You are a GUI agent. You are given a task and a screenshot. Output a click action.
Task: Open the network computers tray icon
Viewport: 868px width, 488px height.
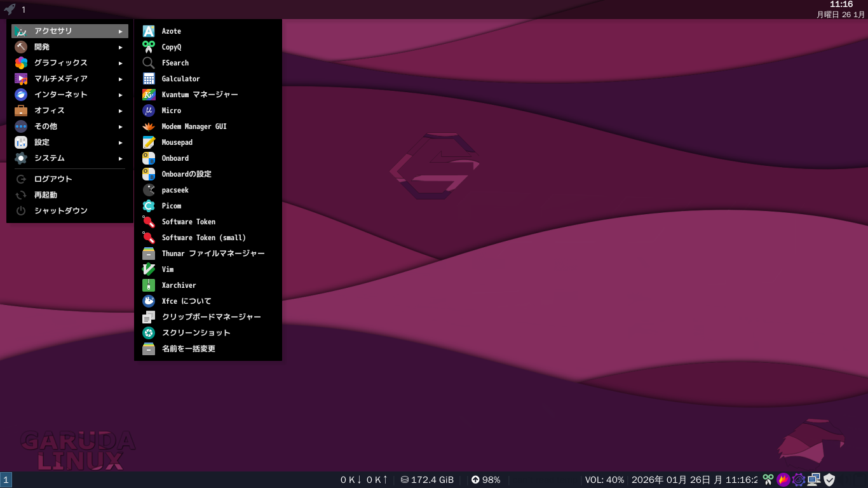click(814, 480)
